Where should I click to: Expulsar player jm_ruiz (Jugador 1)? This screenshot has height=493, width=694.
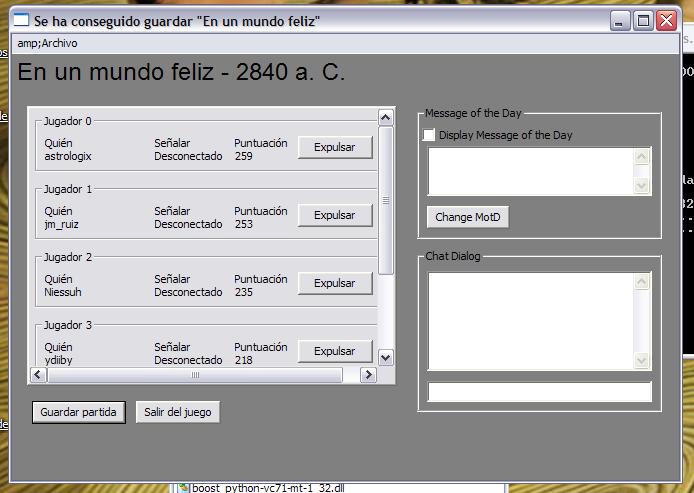(x=334, y=215)
